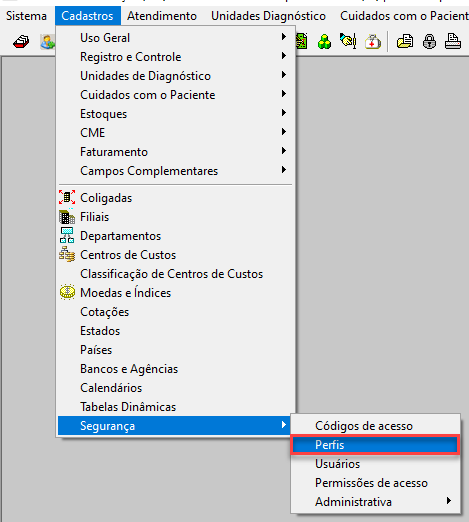Image resolution: width=469 pixels, height=522 pixels.
Task: Select Departamentos entry
Action: click(175, 236)
